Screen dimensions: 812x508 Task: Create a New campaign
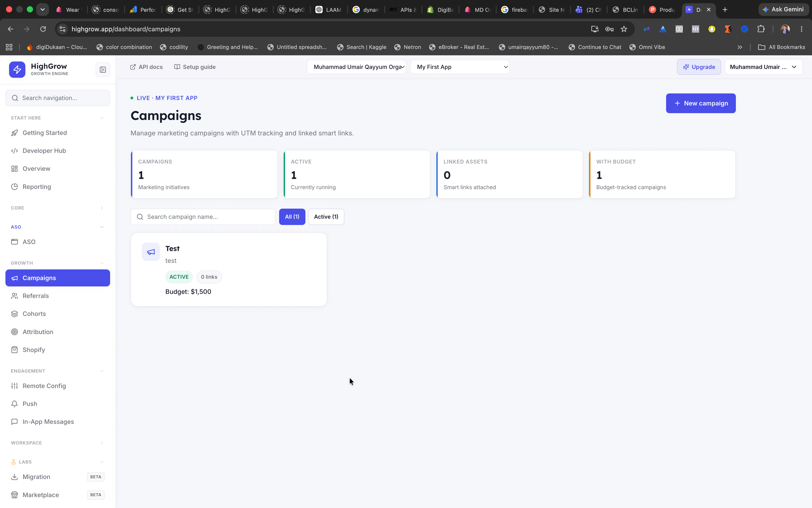(x=701, y=103)
